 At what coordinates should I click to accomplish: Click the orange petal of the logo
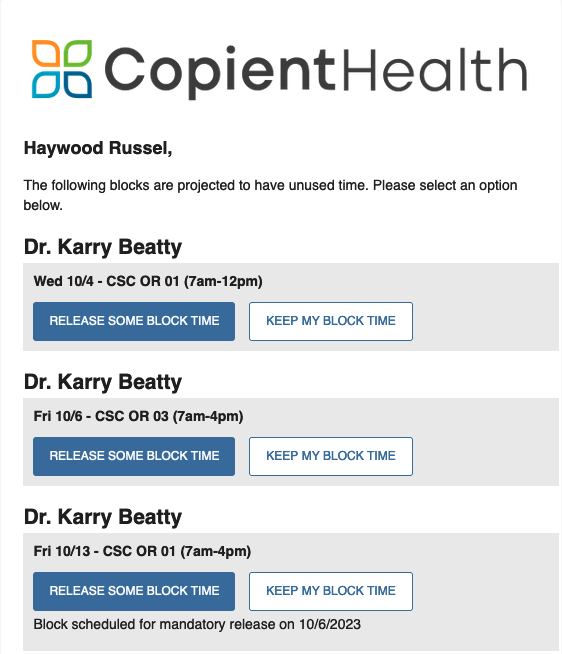[x=45, y=53]
